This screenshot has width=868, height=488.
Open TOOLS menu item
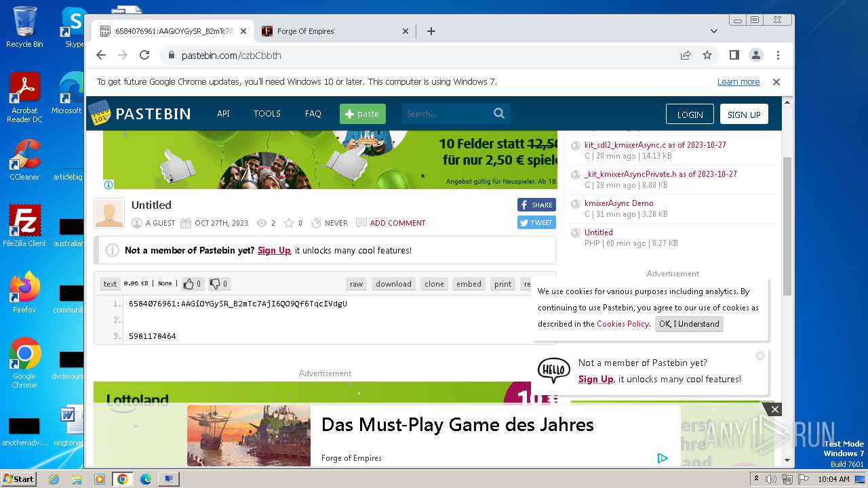267,114
